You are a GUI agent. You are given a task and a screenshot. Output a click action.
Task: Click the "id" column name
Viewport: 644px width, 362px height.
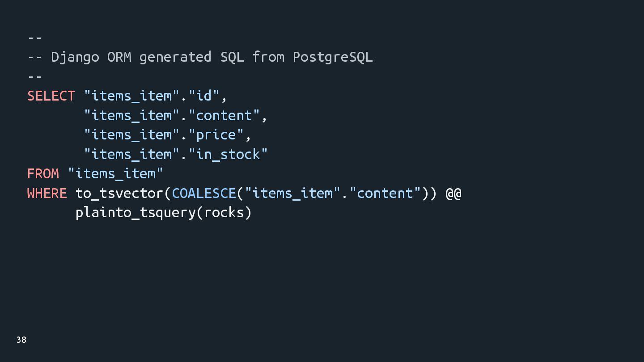pyautogui.click(x=204, y=96)
